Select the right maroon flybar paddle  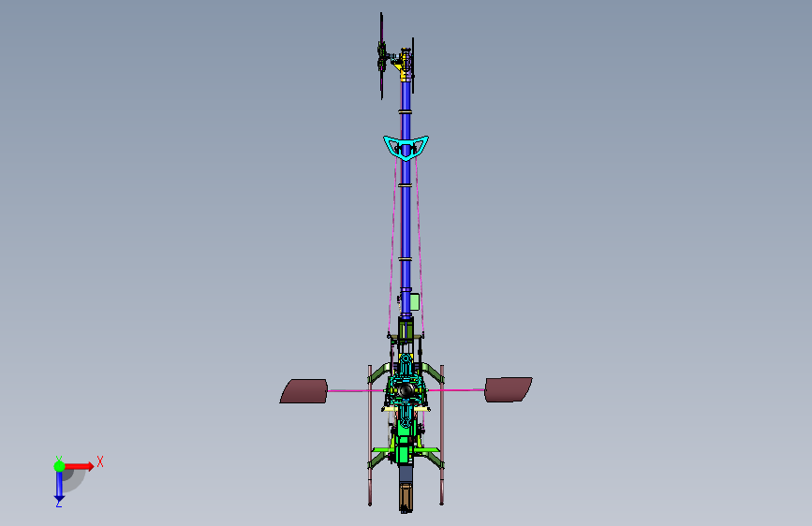509,389
